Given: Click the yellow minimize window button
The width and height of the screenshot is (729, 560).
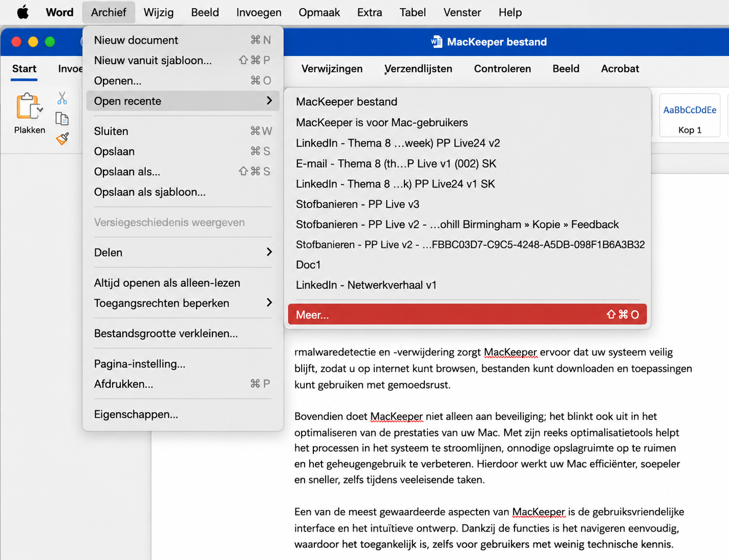Looking at the screenshot, I should coord(33,42).
